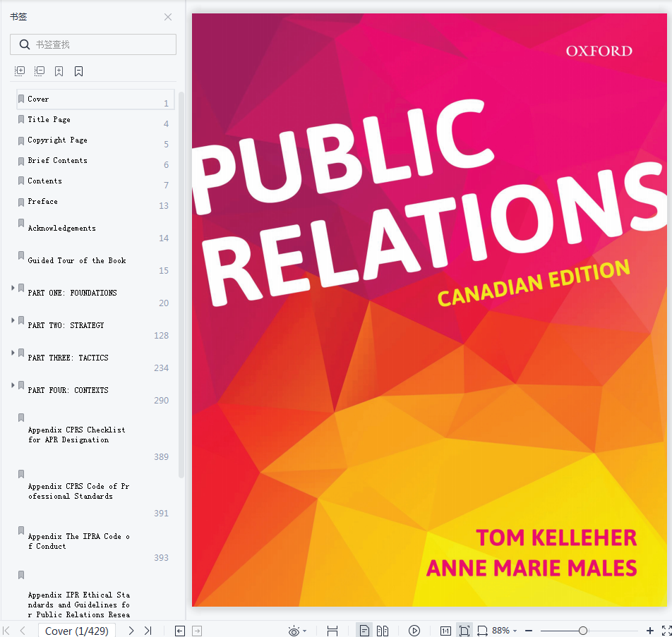Set actual size 1:1 zoom
This screenshot has width=672, height=637.
coord(445,631)
